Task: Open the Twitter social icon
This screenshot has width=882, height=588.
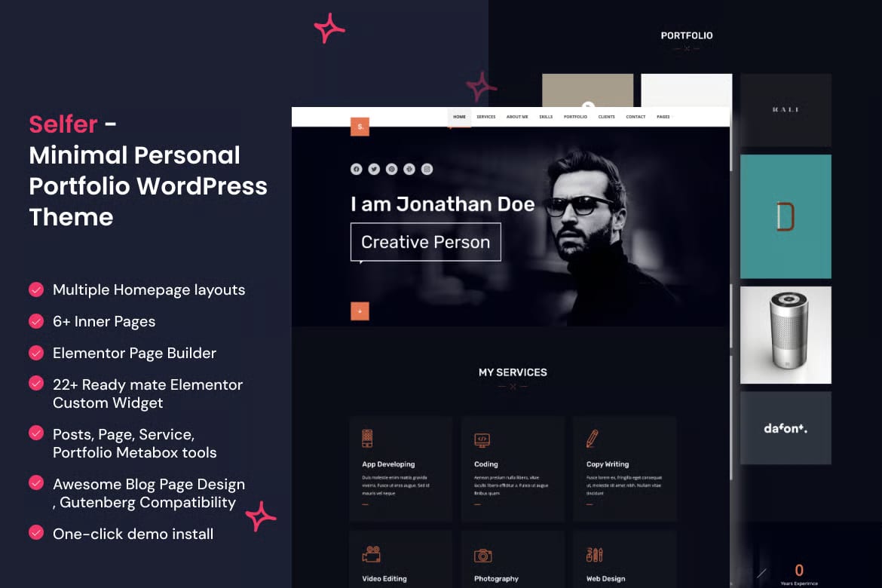Action: pyautogui.click(x=374, y=169)
